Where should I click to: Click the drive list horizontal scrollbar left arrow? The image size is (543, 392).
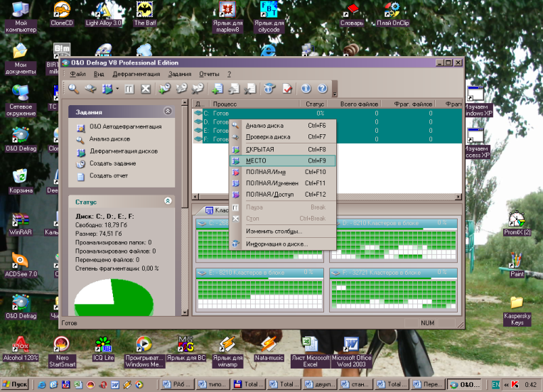(x=195, y=197)
